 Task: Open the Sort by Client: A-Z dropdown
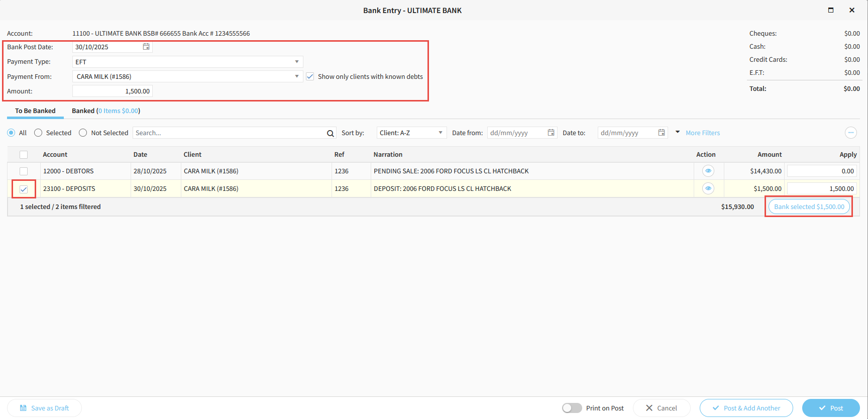coord(411,133)
